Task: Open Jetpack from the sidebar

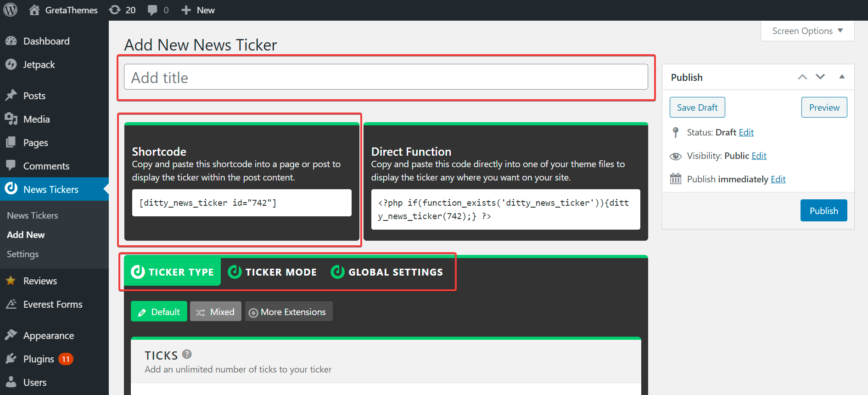Action: 39,65
